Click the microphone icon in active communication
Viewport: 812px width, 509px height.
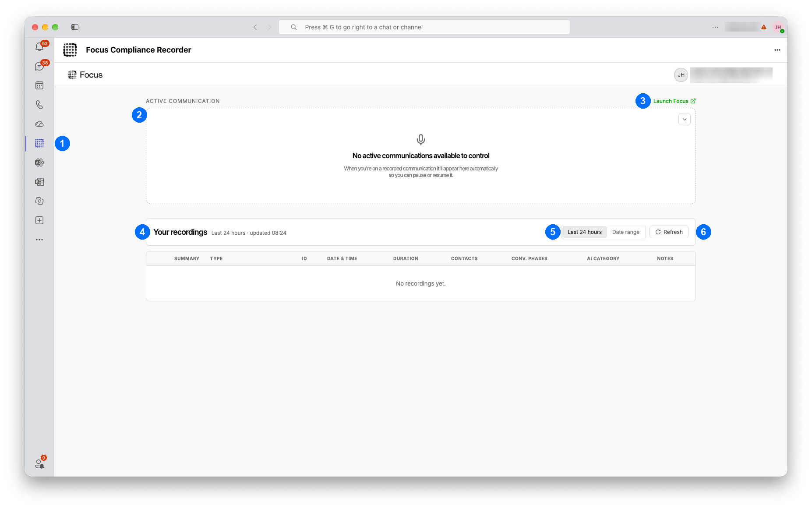421,140
